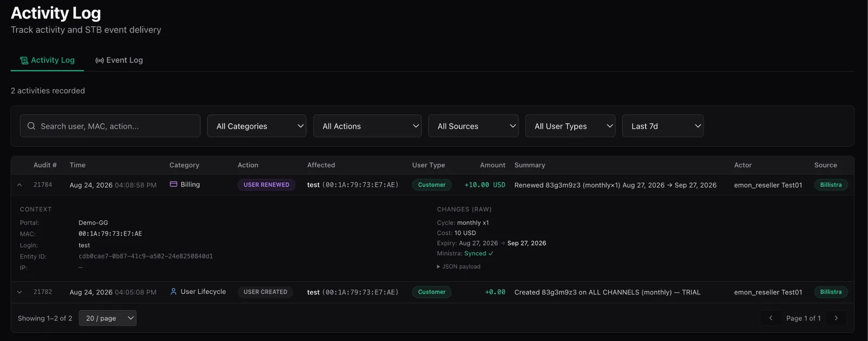
Task: Click the Action column header
Action: click(x=248, y=165)
